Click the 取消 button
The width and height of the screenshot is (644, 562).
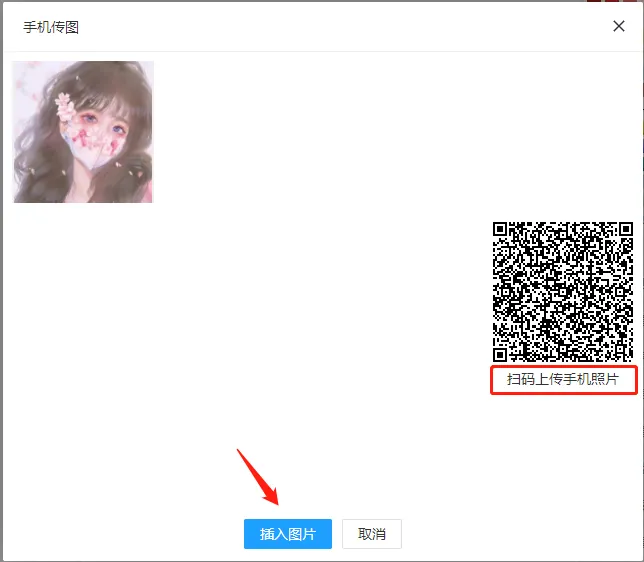coord(372,534)
